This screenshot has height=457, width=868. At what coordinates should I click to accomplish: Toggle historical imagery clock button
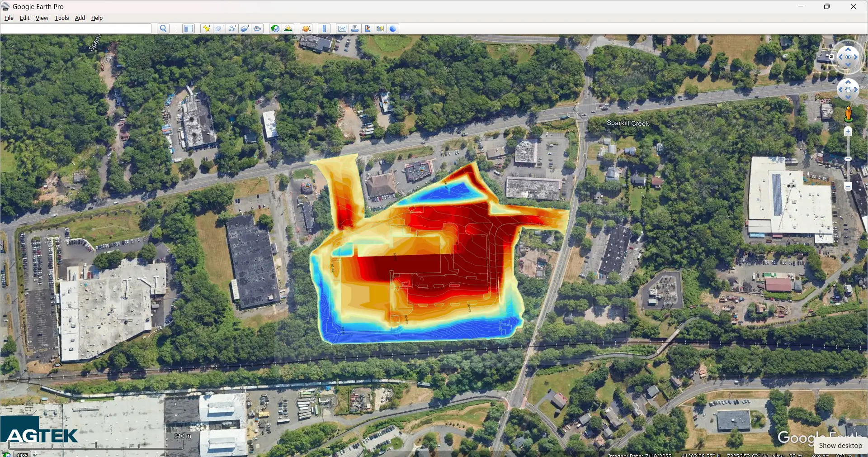click(x=275, y=29)
